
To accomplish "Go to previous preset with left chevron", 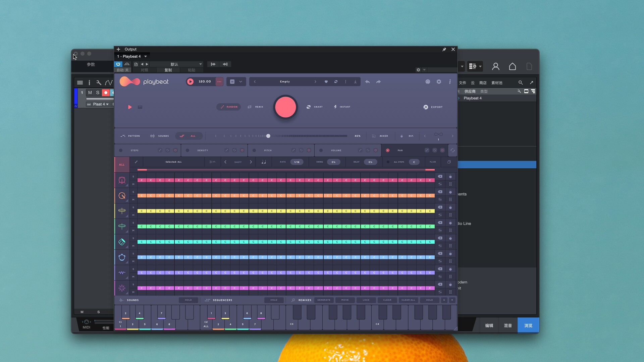I will [255, 82].
